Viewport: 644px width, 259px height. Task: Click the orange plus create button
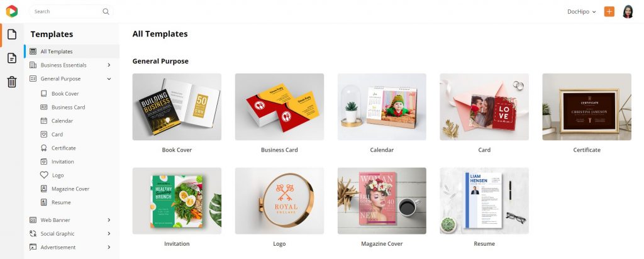(609, 11)
